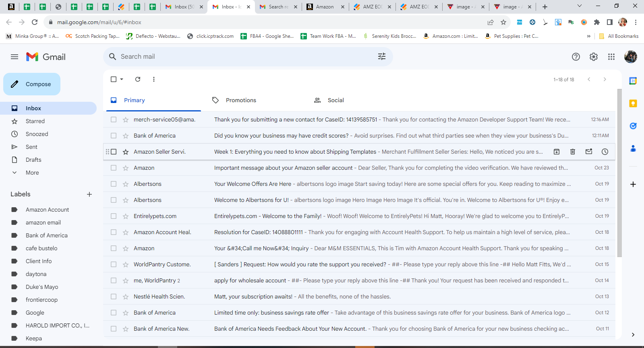The height and width of the screenshot is (348, 644).
Task: Select the Important message Amazon email checkbox
Action: point(114,168)
